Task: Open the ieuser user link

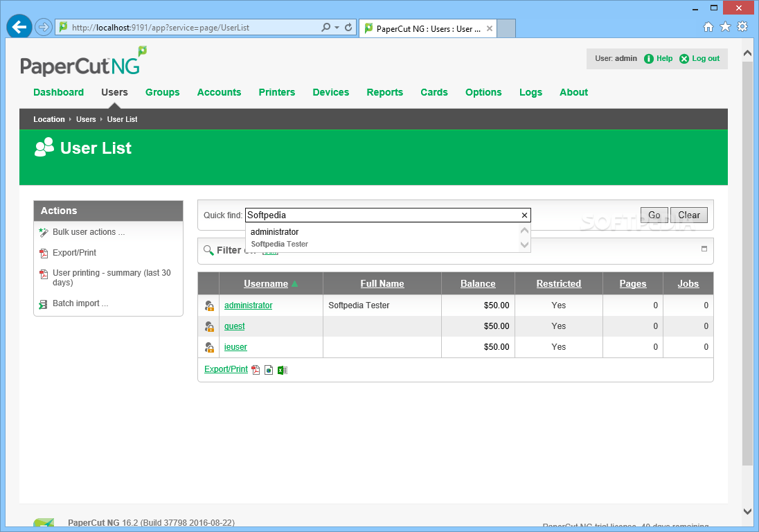Action: 235,347
